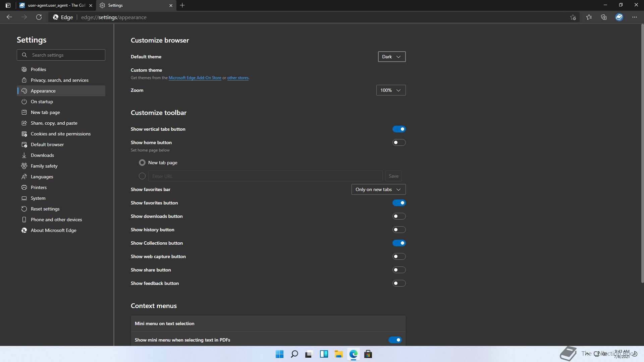
Task: Open the Default theme Dark dropdown
Action: [391, 57]
